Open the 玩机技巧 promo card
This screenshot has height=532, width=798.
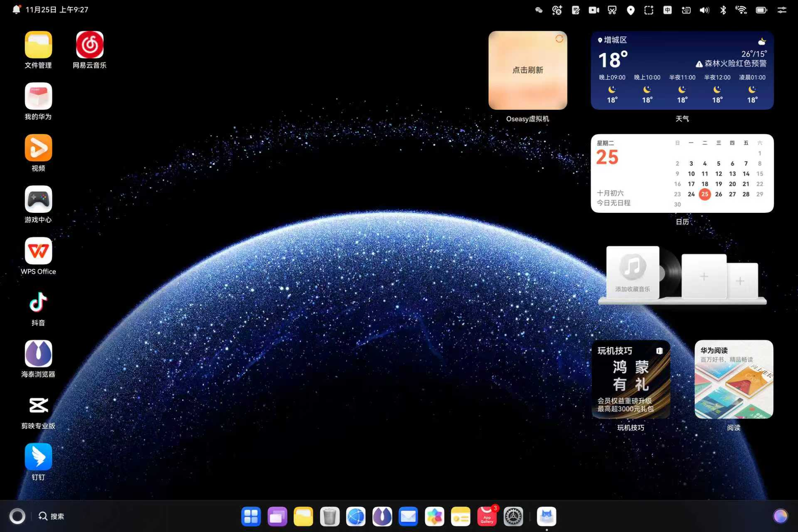(630, 379)
